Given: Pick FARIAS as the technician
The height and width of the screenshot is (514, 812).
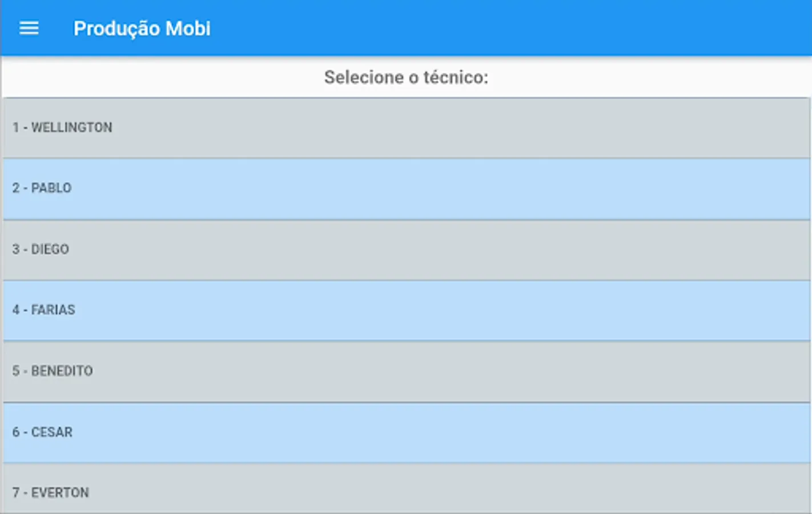Looking at the screenshot, I should click(x=405, y=310).
